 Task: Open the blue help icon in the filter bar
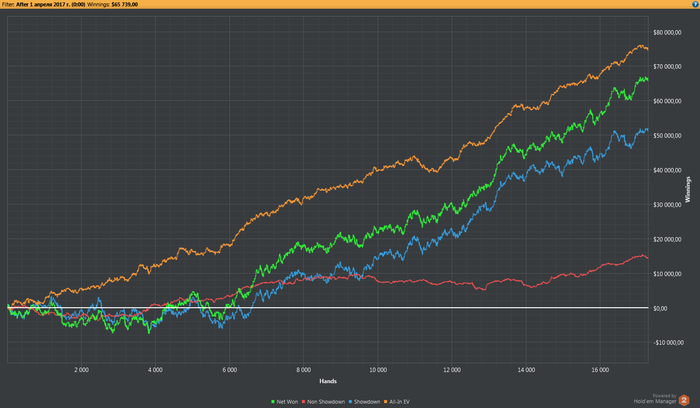point(695,4)
